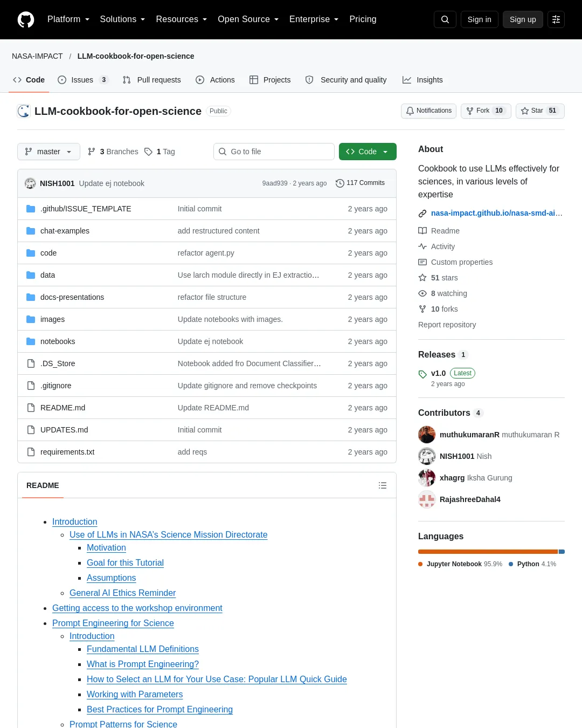Screen dimensions: 582x728
Task: Open the nasa-impact.github.io website link
Action: point(496,213)
